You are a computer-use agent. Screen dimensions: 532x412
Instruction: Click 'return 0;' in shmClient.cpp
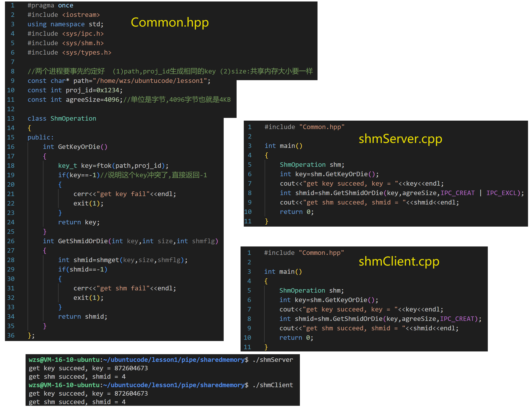point(296,338)
